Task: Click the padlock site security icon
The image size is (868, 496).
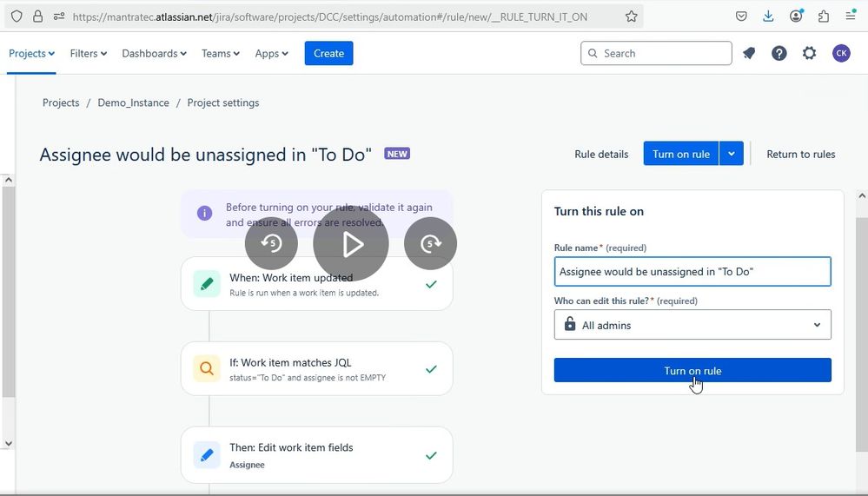Action: tap(37, 17)
